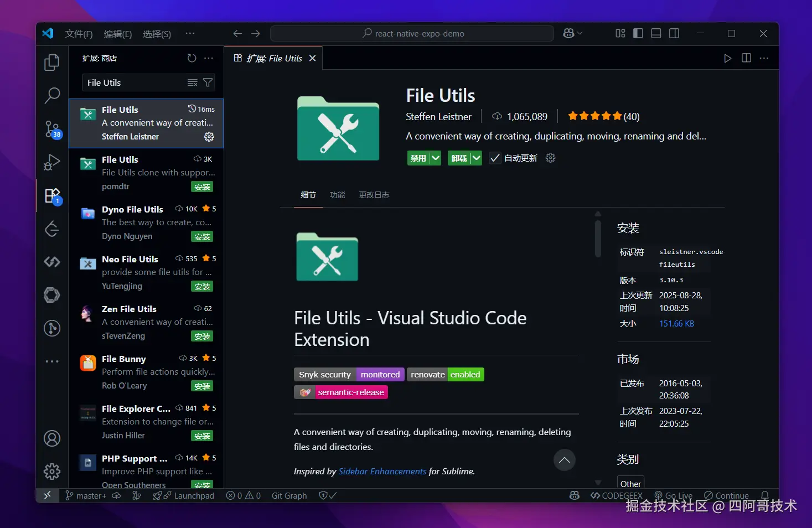Switch to the Details tab
This screenshot has height=528, width=812.
[x=308, y=195]
